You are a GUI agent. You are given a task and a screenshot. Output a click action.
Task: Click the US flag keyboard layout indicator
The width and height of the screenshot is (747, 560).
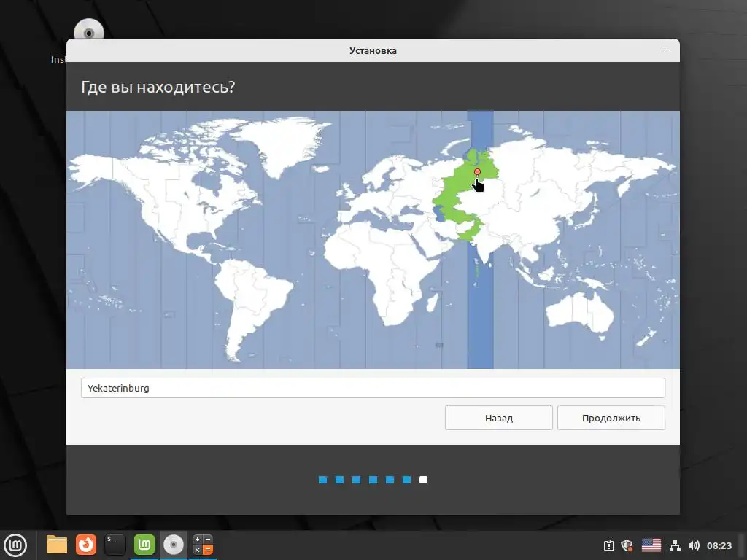pyautogui.click(x=651, y=545)
